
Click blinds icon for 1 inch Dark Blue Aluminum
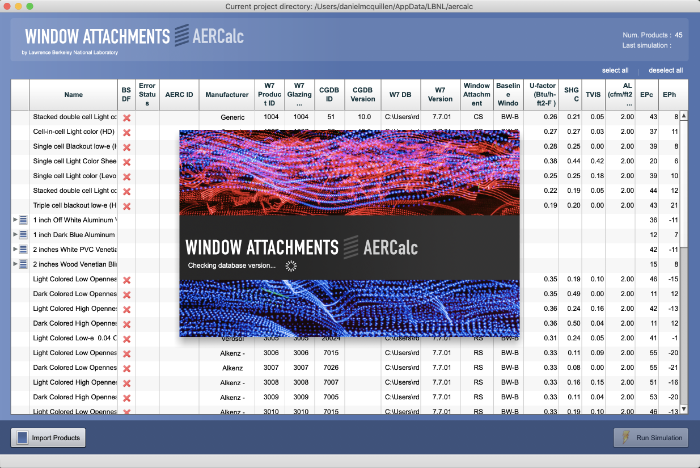(23, 234)
